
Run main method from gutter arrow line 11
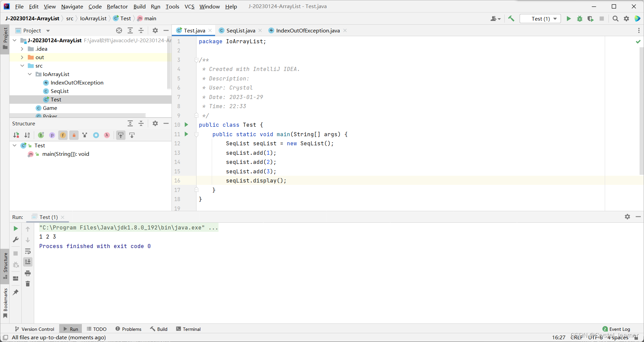186,134
